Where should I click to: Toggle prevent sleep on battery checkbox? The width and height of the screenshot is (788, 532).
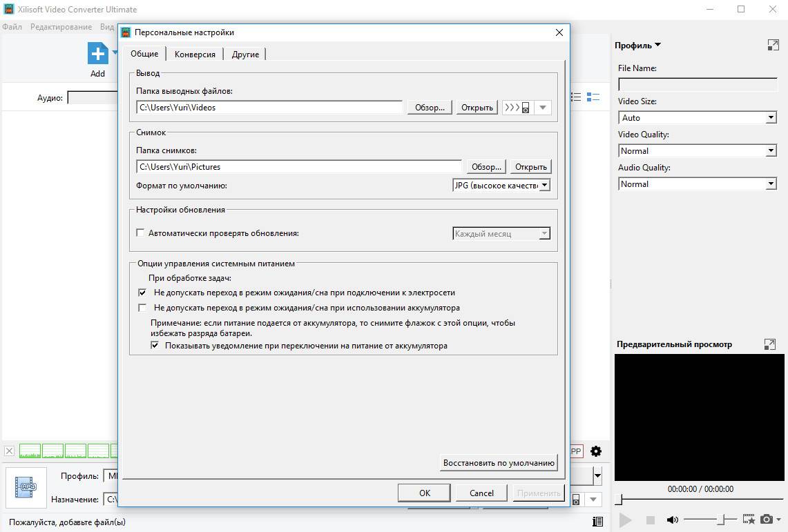(x=142, y=307)
